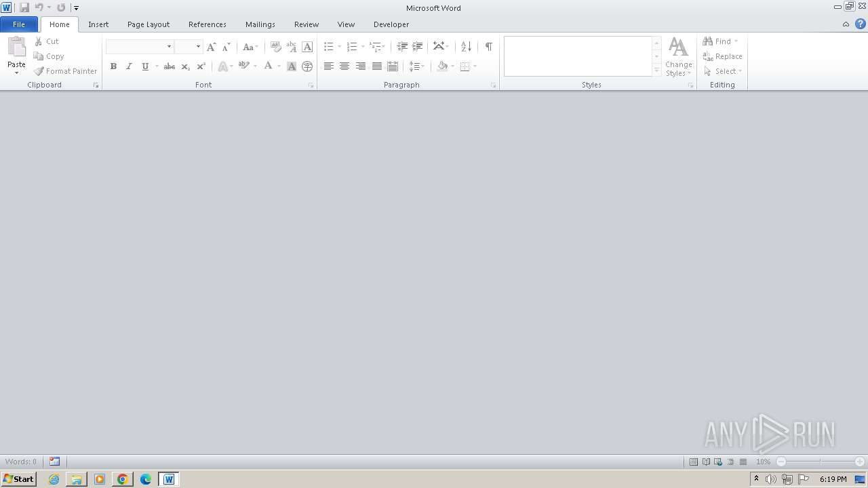Click the Character Shading icon
The width and height of the screenshot is (868, 488).
[x=292, y=66]
